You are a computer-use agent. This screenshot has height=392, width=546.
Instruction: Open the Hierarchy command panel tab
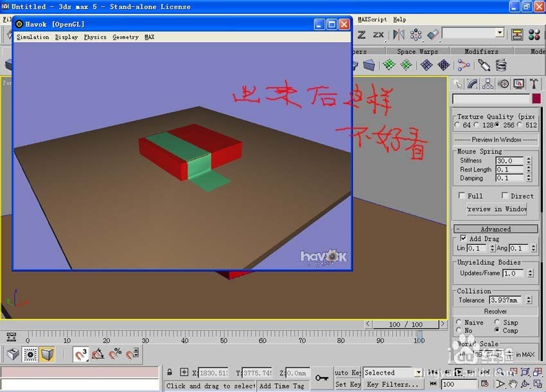pos(488,84)
